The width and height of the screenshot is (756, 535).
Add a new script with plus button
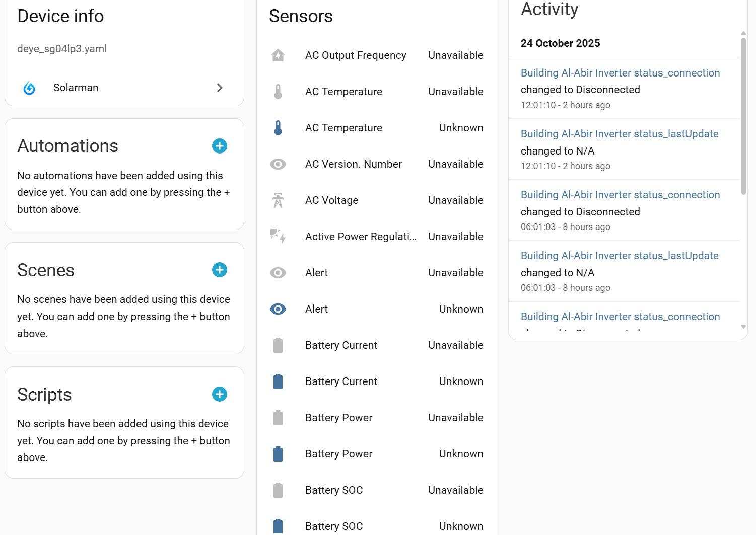coord(220,394)
